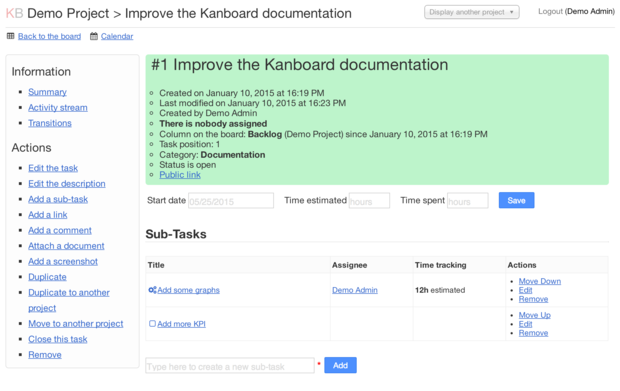
Task: Click Move Up for Add more KPI
Action: tap(535, 315)
